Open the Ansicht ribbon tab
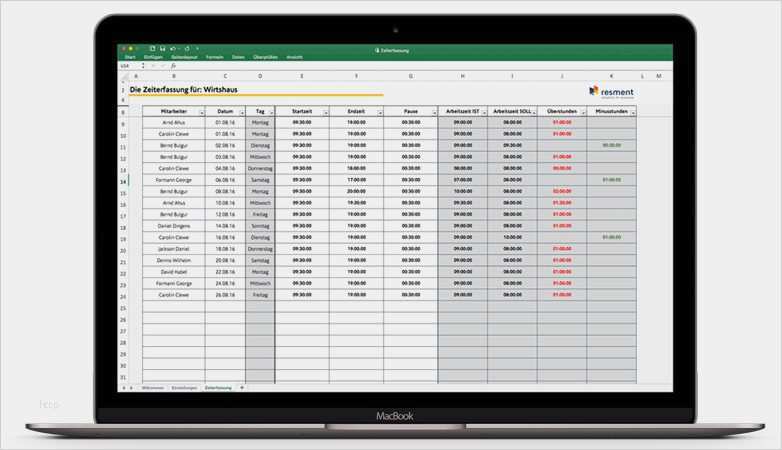Image resolution: width=782 pixels, height=450 pixels. 294,57
